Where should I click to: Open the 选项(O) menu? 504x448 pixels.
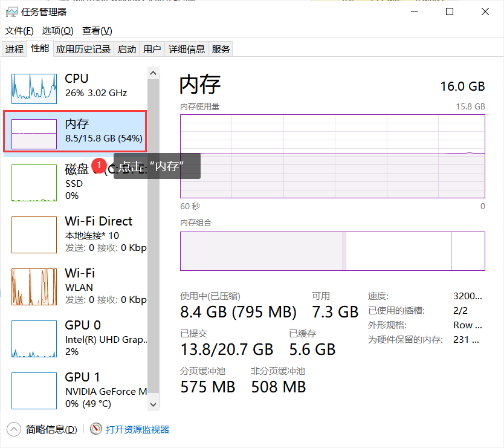(58, 31)
